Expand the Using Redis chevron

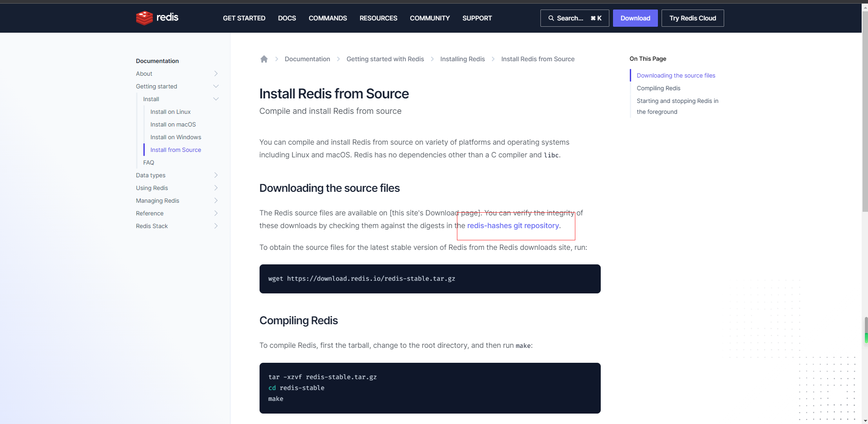[x=216, y=188]
